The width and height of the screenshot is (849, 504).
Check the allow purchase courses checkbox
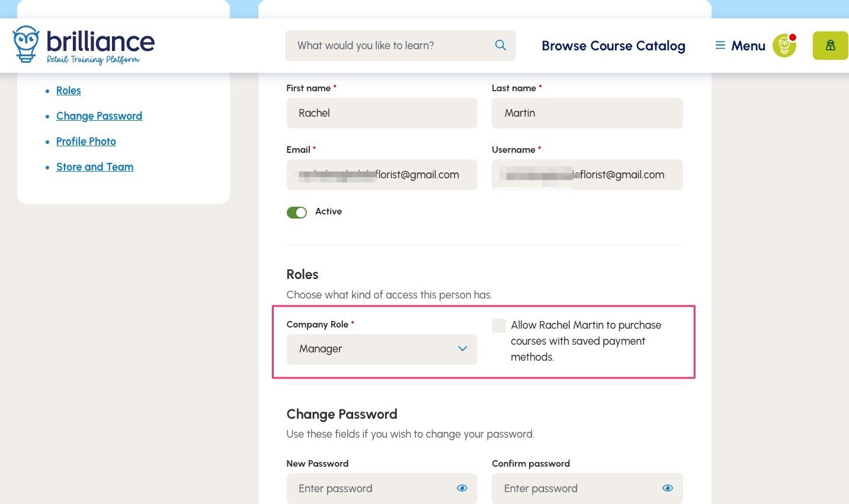(x=499, y=325)
